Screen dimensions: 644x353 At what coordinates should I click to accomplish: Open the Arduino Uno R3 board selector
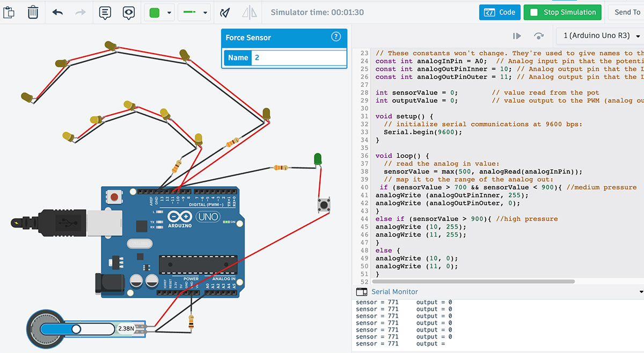pyautogui.click(x=601, y=36)
